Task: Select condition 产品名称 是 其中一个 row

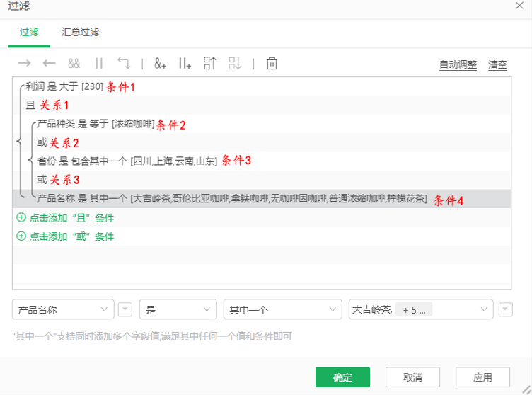Action: pos(262,199)
